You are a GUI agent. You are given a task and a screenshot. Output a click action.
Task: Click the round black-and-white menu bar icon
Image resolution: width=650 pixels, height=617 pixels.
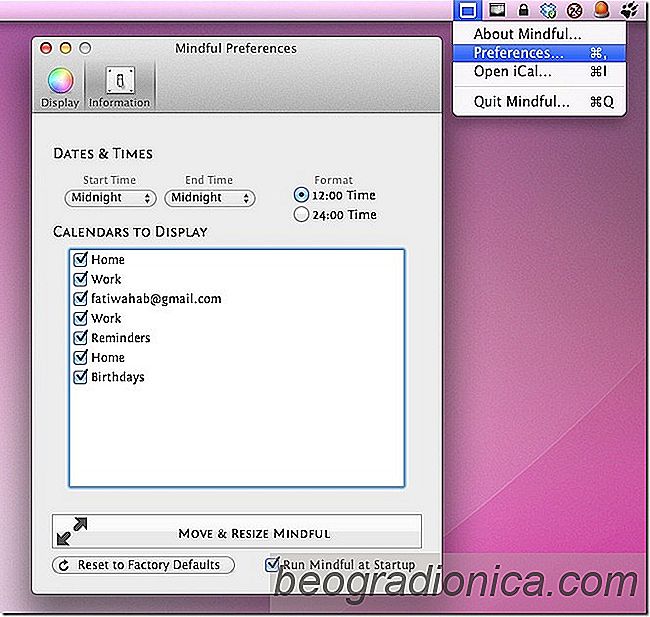coord(575,11)
